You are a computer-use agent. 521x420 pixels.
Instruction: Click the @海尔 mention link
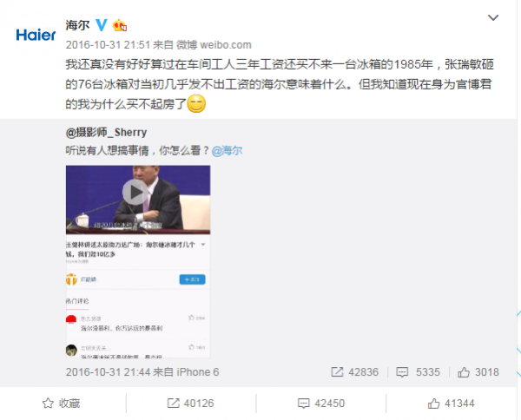point(227,151)
